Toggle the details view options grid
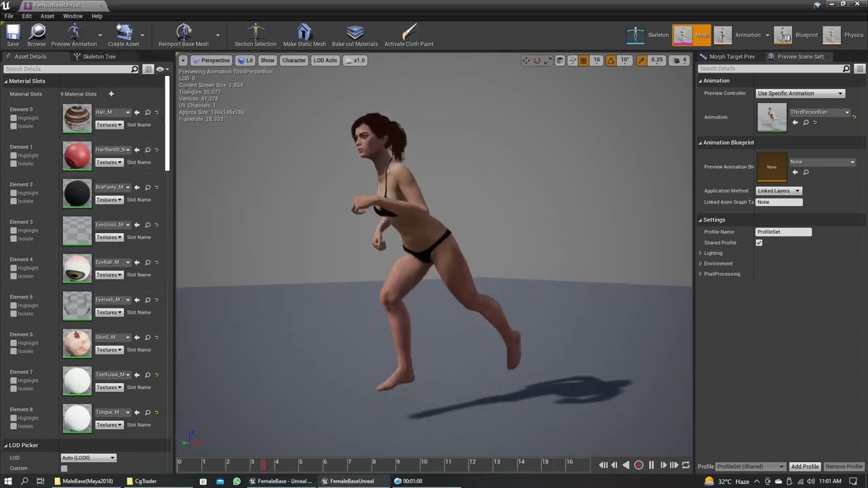Image resolution: width=868 pixels, height=488 pixels. click(149, 69)
